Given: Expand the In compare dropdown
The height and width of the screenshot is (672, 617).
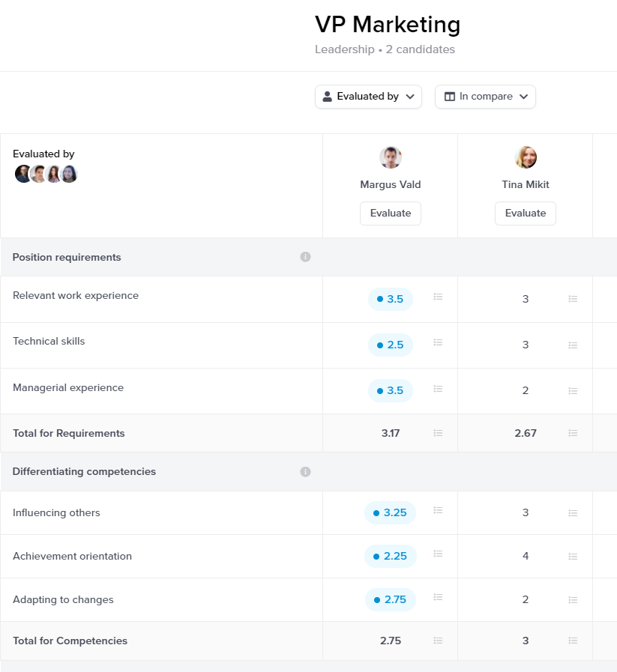Looking at the screenshot, I should (485, 97).
